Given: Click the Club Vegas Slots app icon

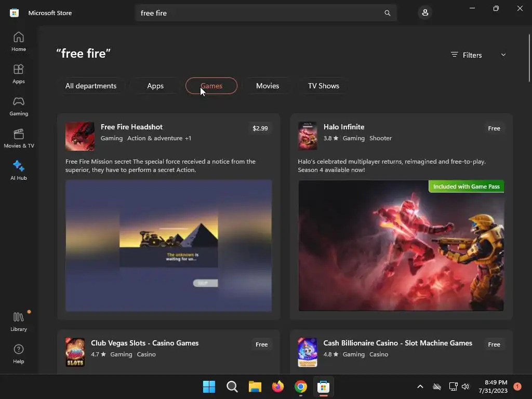Looking at the screenshot, I should pos(75,352).
